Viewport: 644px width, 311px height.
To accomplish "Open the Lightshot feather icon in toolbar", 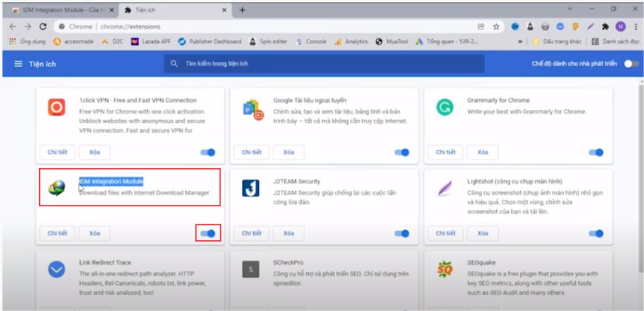I will 590,27.
